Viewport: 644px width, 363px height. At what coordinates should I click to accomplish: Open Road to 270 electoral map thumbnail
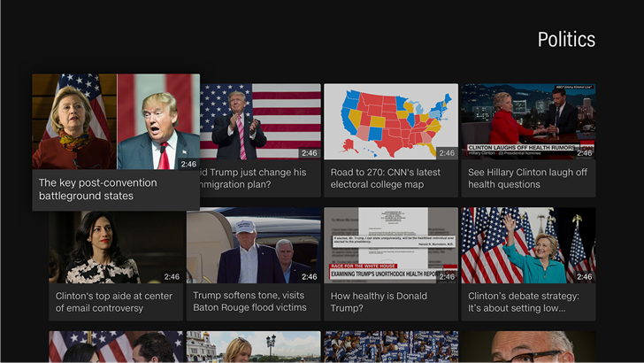point(391,121)
